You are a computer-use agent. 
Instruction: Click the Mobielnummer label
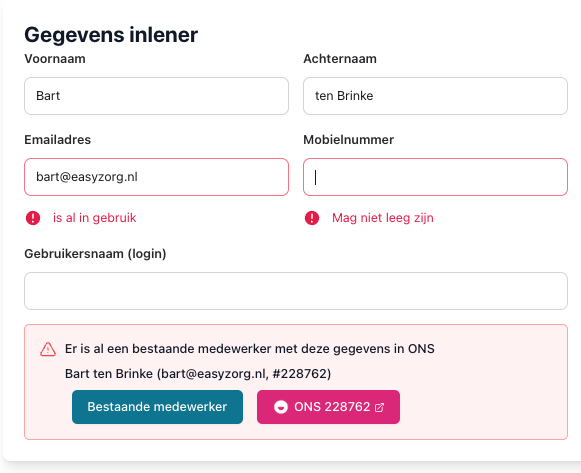349,140
